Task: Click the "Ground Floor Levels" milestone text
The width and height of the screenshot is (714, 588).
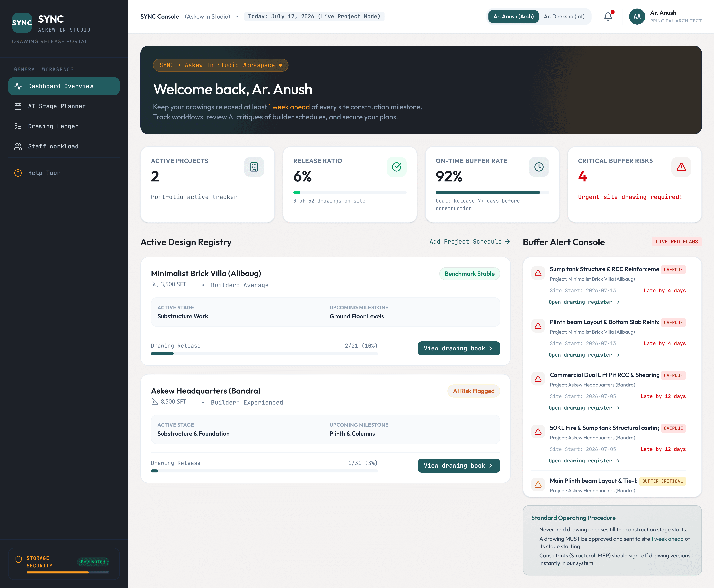Action: click(357, 316)
